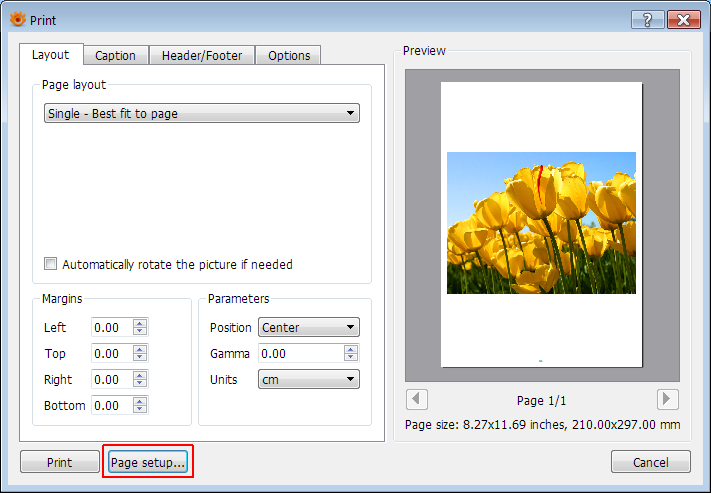The height and width of the screenshot is (493, 711).
Task: Go to previous preview page arrow
Action: click(416, 400)
